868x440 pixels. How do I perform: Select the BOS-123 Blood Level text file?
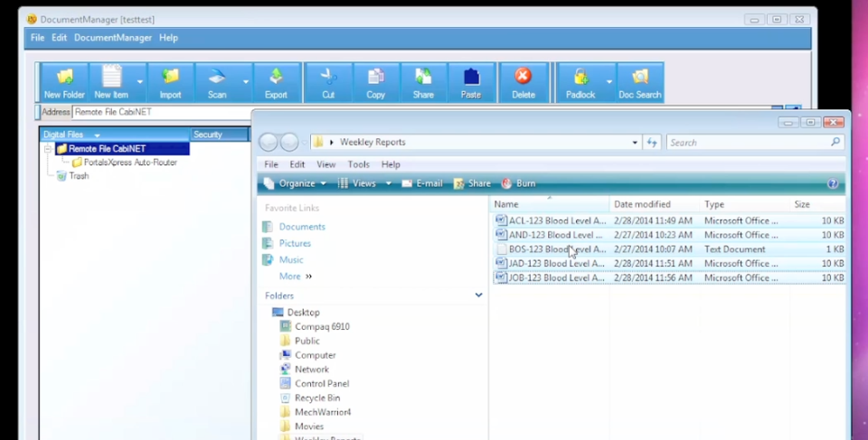[669, 249]
